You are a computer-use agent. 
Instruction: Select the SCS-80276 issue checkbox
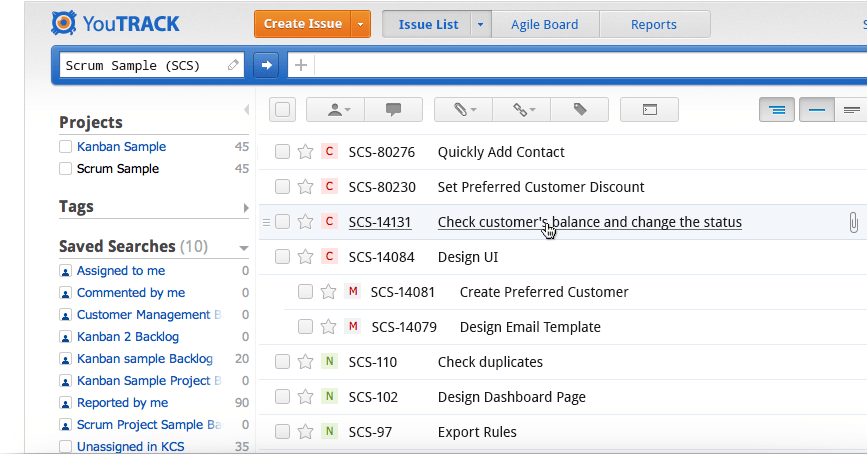(x=282, y=151)
